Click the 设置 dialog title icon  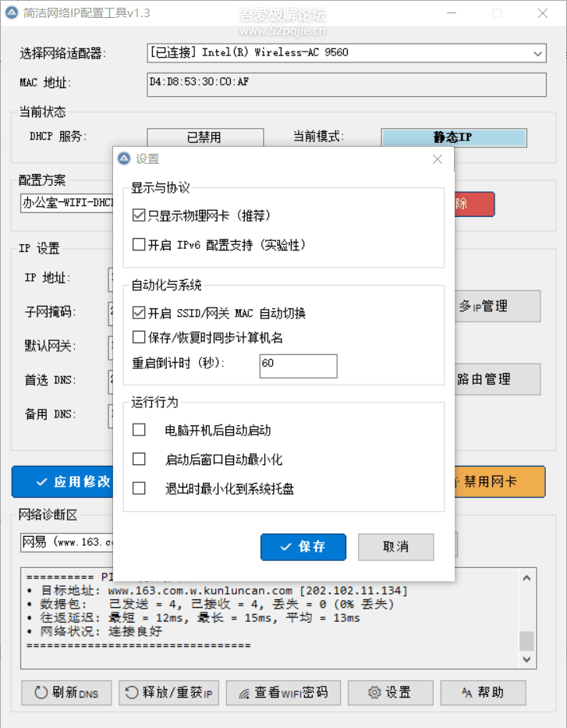124,158
